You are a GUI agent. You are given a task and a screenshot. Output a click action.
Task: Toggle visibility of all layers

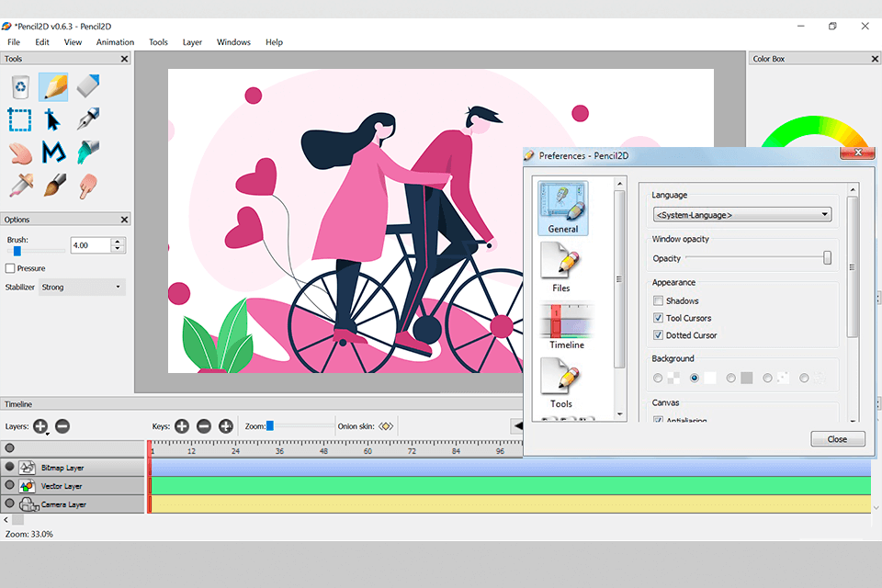[9, 448]
